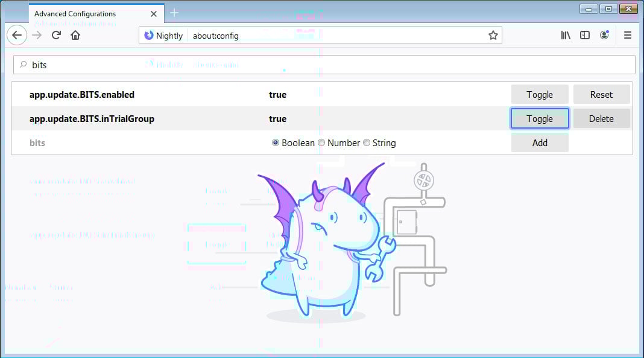This screenshot has width=644, height=358.
Task: Select the String radio button
Action: [367, 142]
